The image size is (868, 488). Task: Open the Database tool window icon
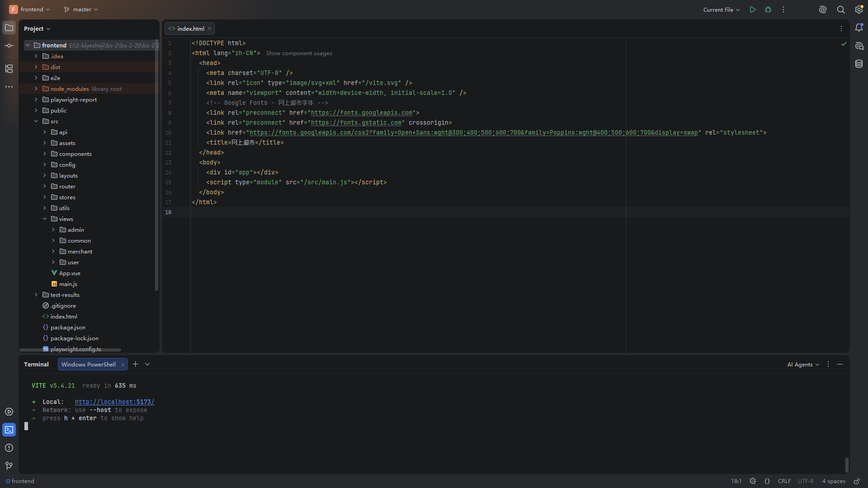click(x=859, y=64)
